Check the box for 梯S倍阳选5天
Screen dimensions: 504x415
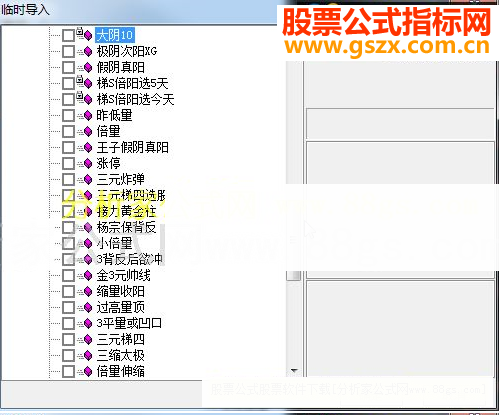click(68, 83)
